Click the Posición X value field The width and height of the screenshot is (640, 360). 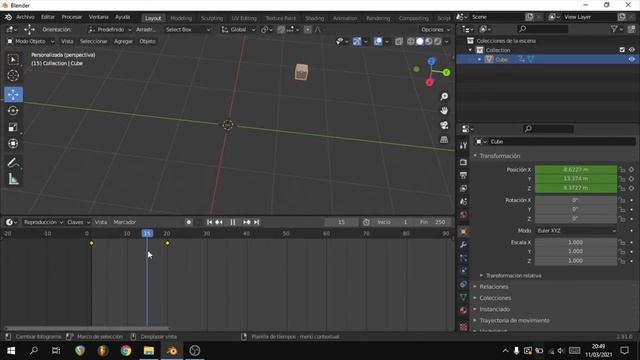pyautogui.click(x=576, y=170)
